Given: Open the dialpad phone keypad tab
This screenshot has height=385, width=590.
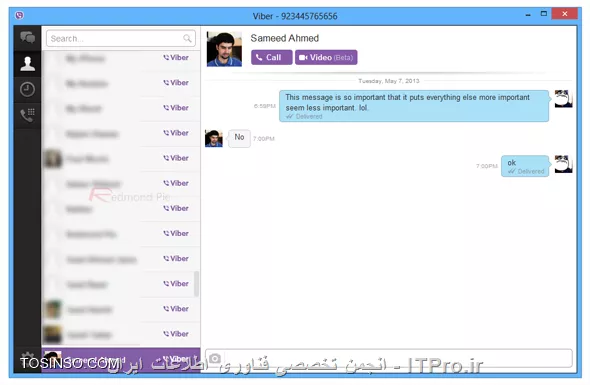Looking at the screenshot, I should click(27, 115).
